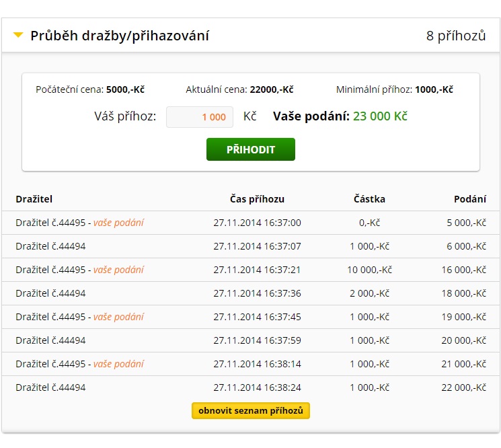Select the row with bid time 16:38:14
The height and width of the screenshot is (448, 501).
coord(251,364)
